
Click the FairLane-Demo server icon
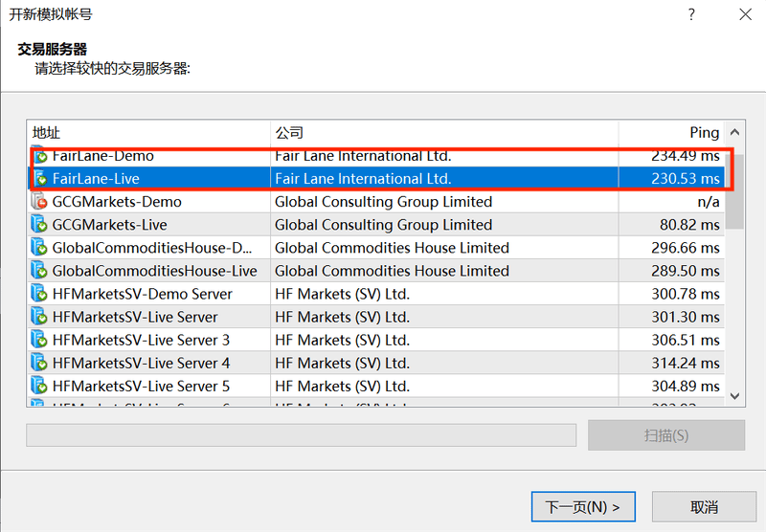[x=39, y=155]
